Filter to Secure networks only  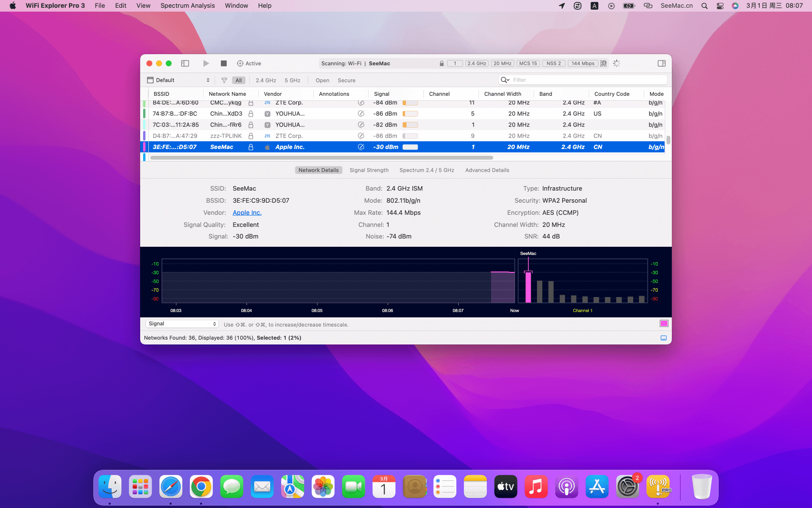click(x=347, y=80)
